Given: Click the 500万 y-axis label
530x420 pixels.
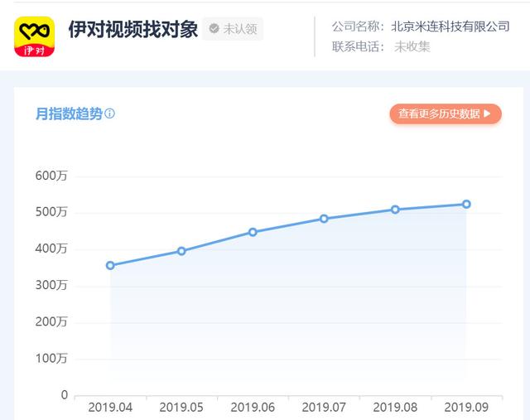Looking at the screenshot, I should click(x=51, y=212).
